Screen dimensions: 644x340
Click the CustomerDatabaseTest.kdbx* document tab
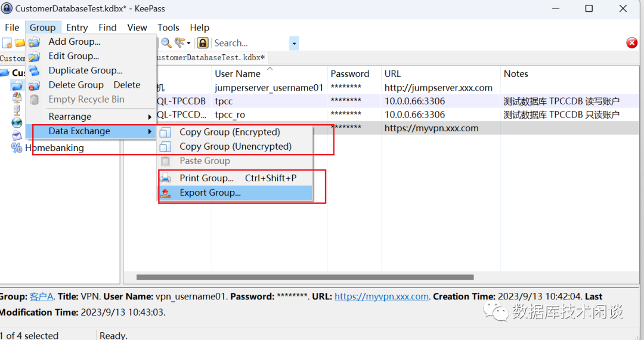[x=212, y=57]
